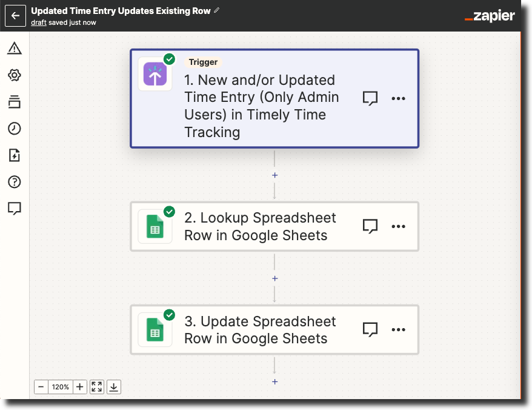Fit Zap to screen view

(x=97, y=387)
